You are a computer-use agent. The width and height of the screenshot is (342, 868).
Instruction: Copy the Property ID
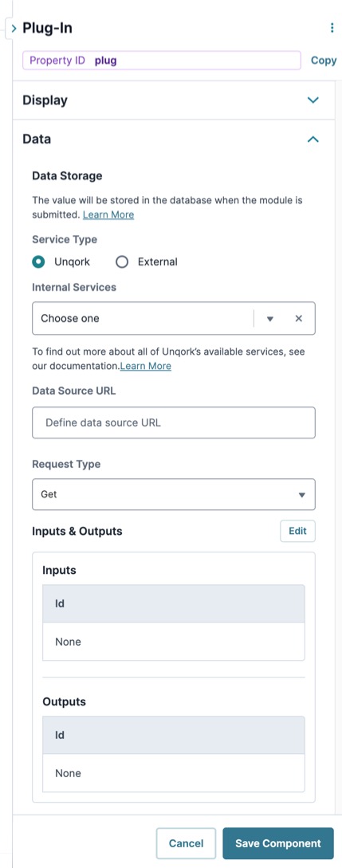coord(323,61)
